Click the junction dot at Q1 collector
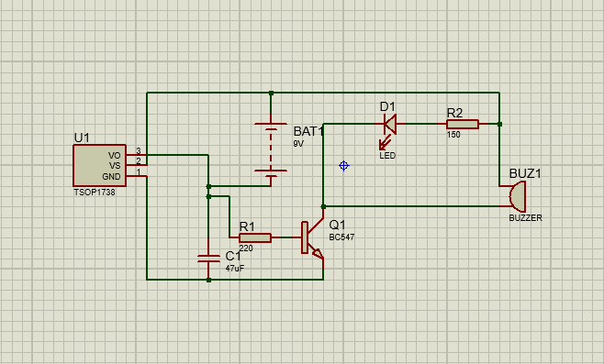Screen dimensions: 604x364 (x=323, y=206)
